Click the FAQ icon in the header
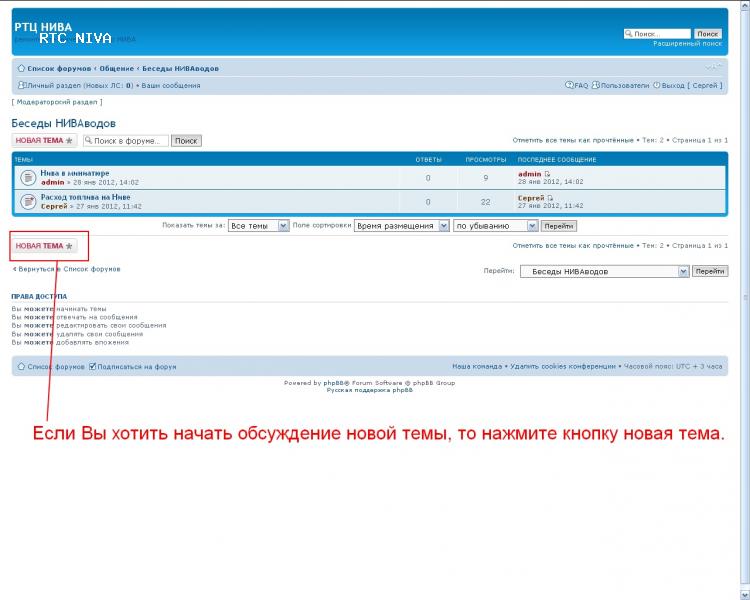 569,85
